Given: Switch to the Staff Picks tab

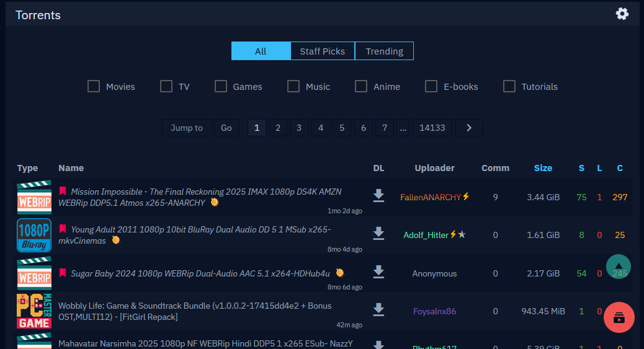Looking at the screenshot, I should coord(322,51).
